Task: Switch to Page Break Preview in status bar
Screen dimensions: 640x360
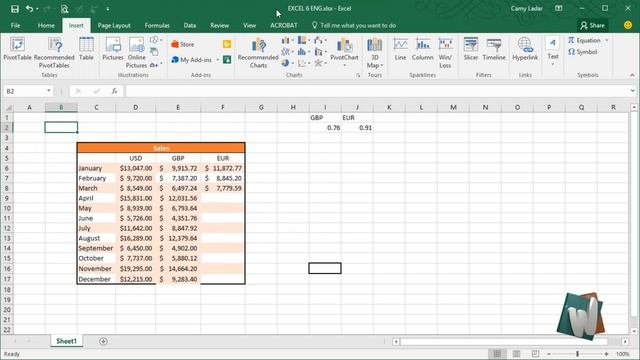Action: (x=535, y=354)
